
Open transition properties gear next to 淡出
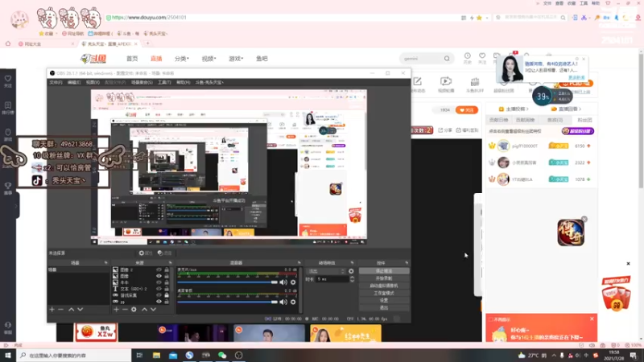coord(351,271)
